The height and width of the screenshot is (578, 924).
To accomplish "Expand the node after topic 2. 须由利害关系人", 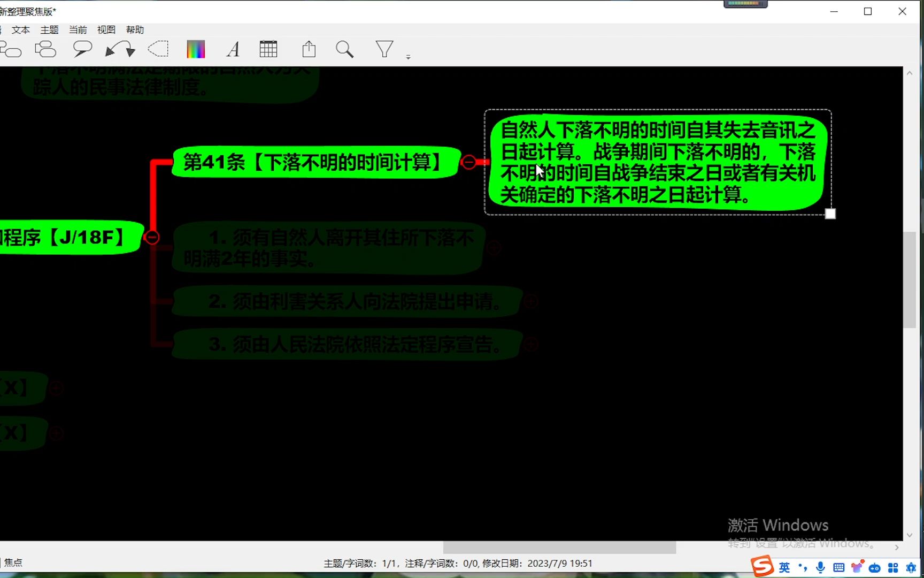I will (x=531, y=302).
